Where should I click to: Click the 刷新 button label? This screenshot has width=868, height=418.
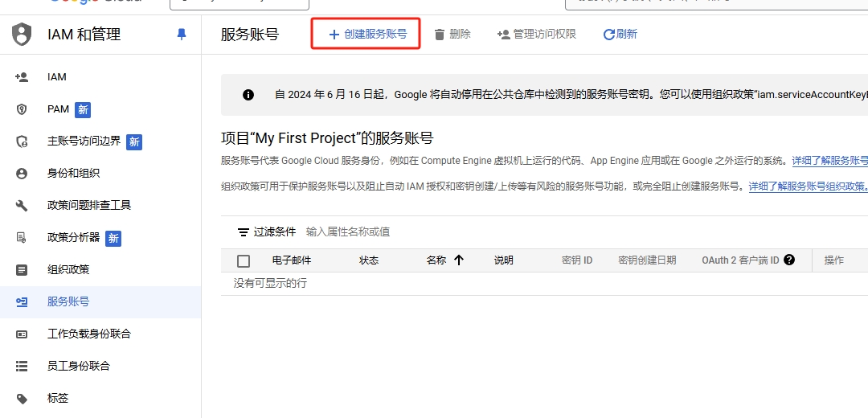pos(627,35)
